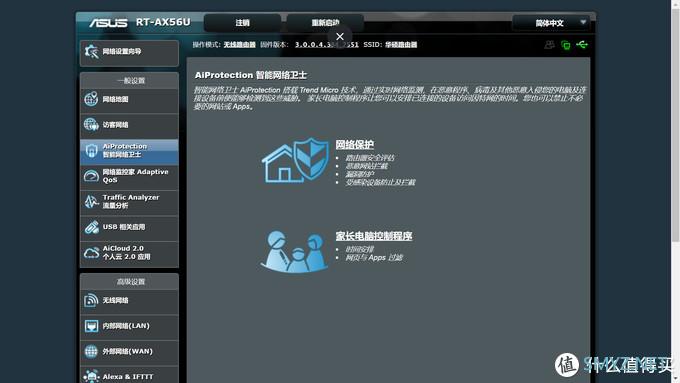The image size is (680, 383).
Task: Open the 家长电脑控制程序 link
Action: 373,236
